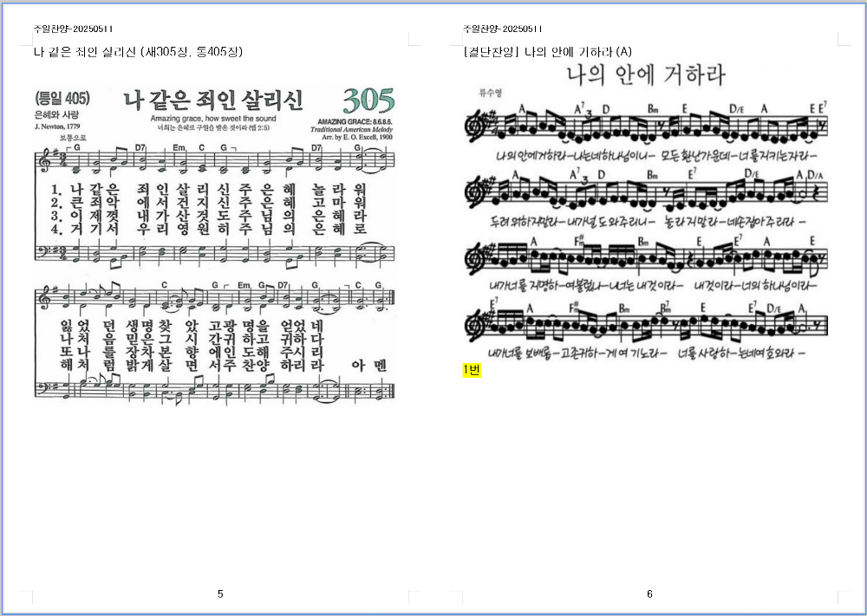
Task: Click the "아 멘" ending in the hymn
Action: click(x=368, y=365)
